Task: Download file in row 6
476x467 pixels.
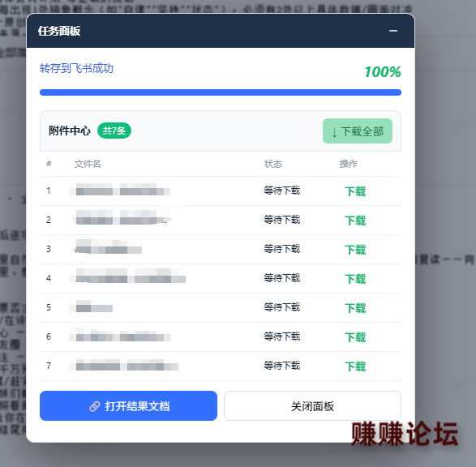Action: (355, 337)
